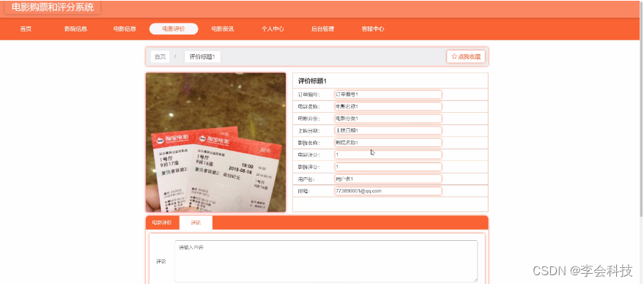The height and width of the screenshot is (284, 644).
Task: Open the 电影资讯 nav menu item
Action: [223, 29]
